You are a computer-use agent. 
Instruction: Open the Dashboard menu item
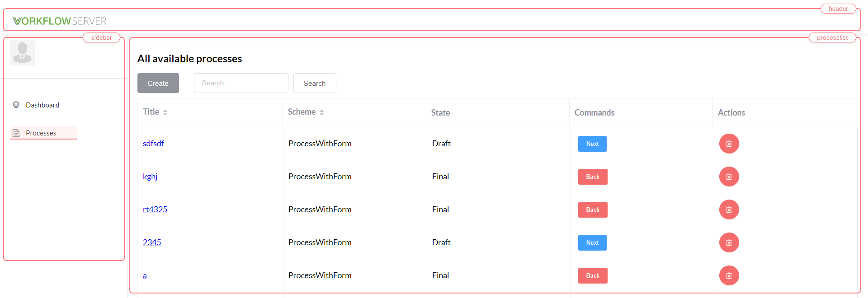coord(42,105)
